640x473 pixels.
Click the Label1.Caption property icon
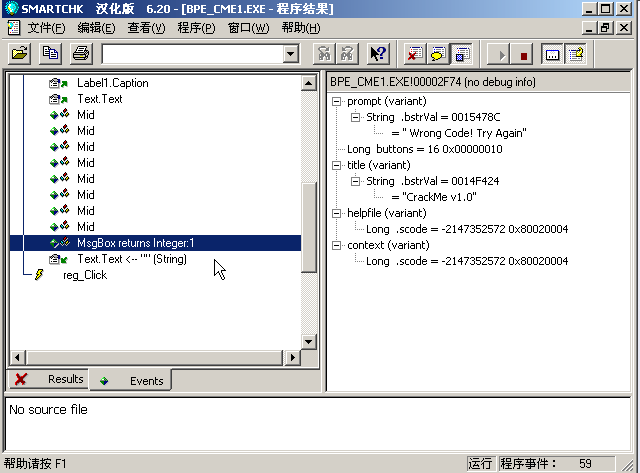coord(58,83)
